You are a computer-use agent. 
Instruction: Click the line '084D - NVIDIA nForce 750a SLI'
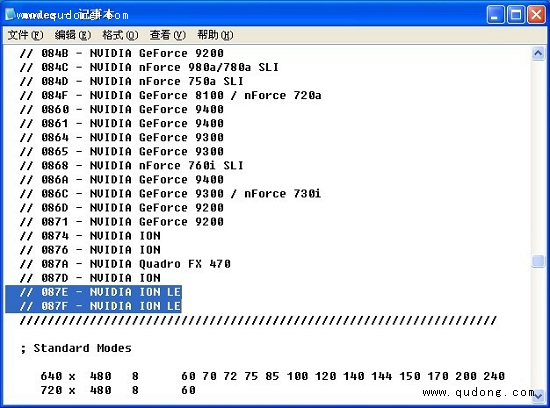(132, 81)
